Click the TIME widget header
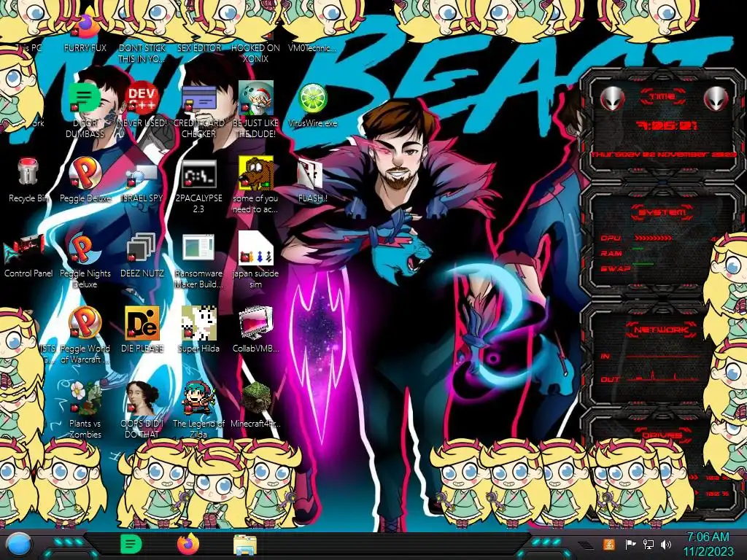Screen dimensions: 747x560 (662, 96)
